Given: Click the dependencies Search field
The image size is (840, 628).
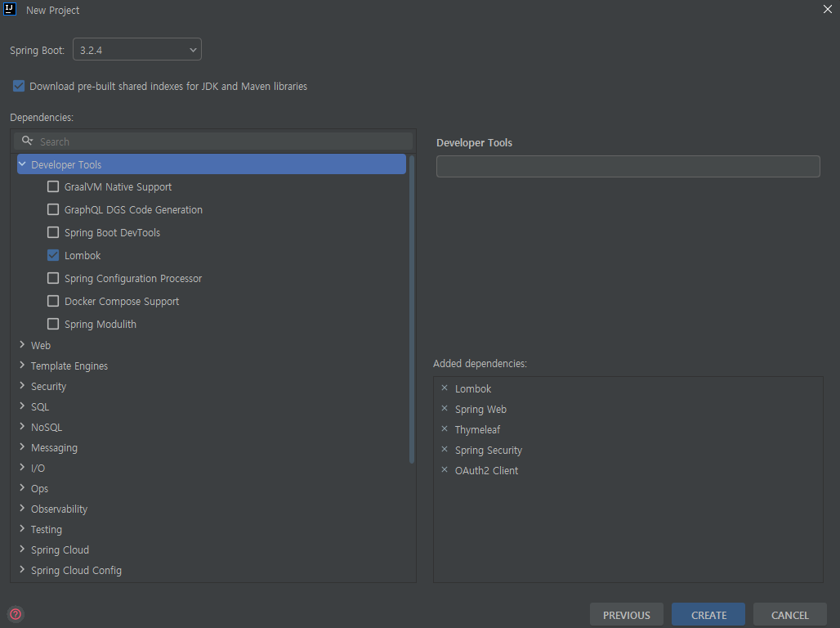Looking at the screenshot, I should [x=213, y=141].
